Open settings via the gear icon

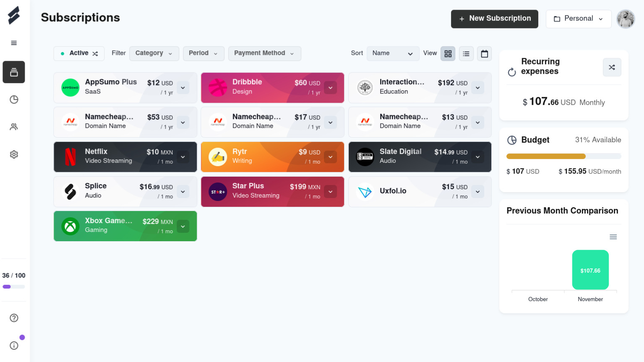pos(13,154)
